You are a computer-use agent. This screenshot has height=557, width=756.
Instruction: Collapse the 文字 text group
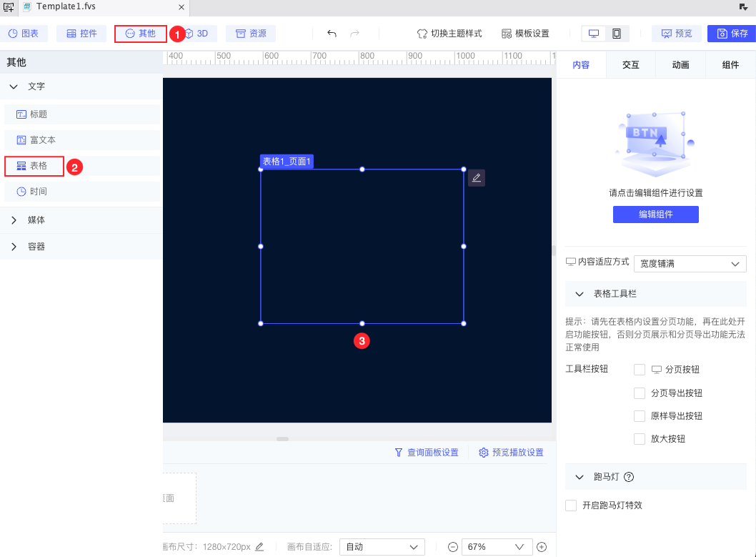click(14, 87)
